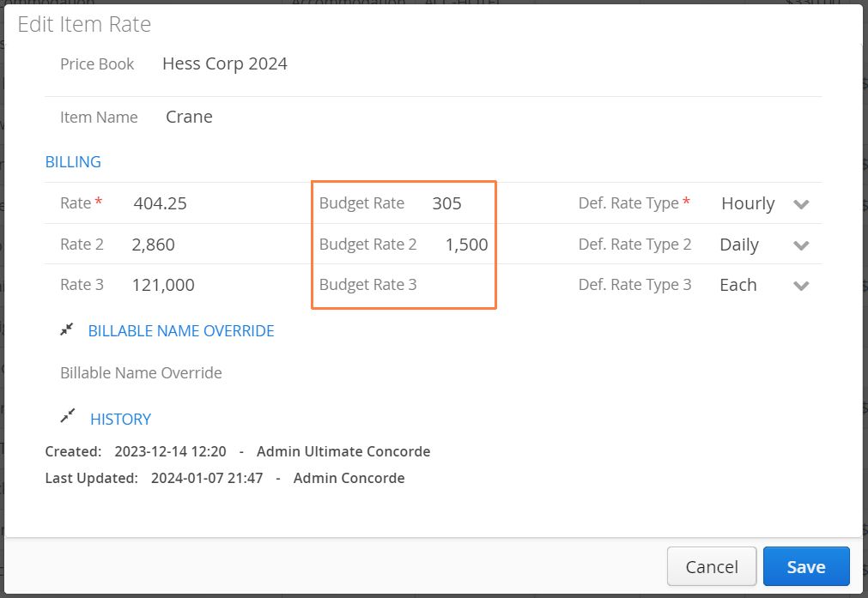Click the Save button
This screenshot has width=868, height=598.
coord(806,566)
